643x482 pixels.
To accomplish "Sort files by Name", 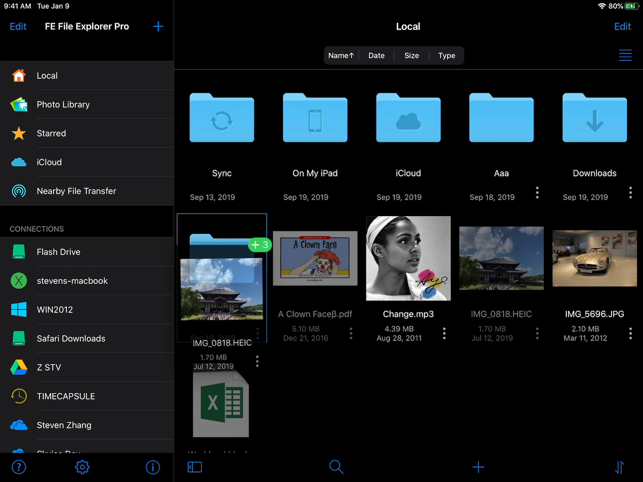I will point(341,55).
